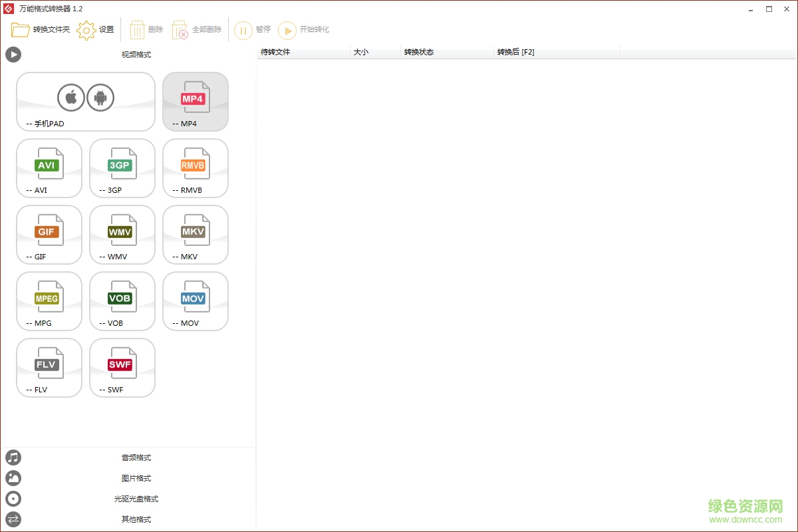The width and height of the screenshot is (798, 532).
Task: Pick the RMVB format icon
Action: tap(195, 168)
